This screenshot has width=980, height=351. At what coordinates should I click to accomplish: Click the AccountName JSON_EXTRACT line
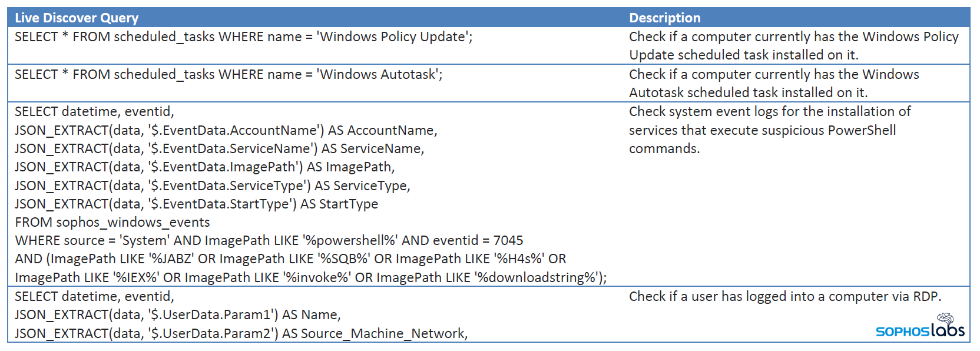[226, 130]
